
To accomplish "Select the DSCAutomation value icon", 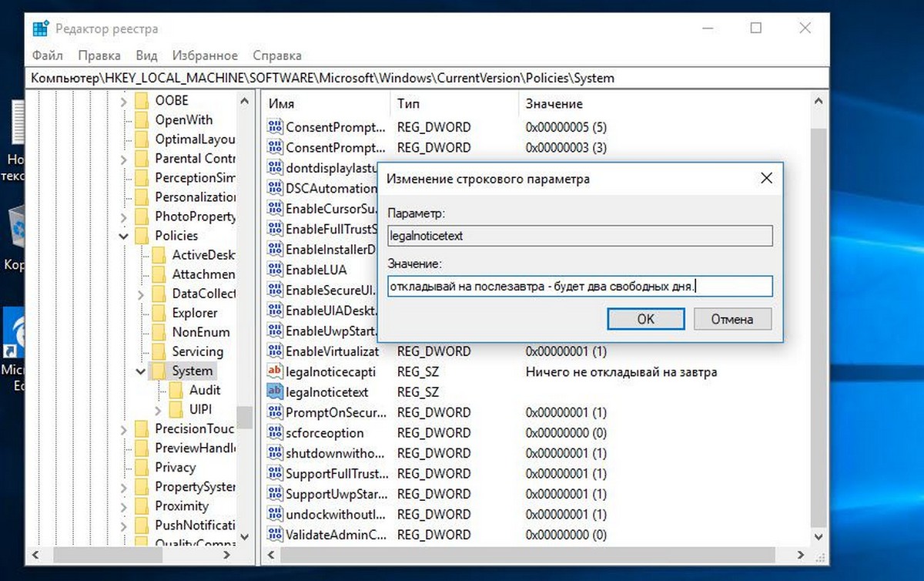I will pos(276,188).
